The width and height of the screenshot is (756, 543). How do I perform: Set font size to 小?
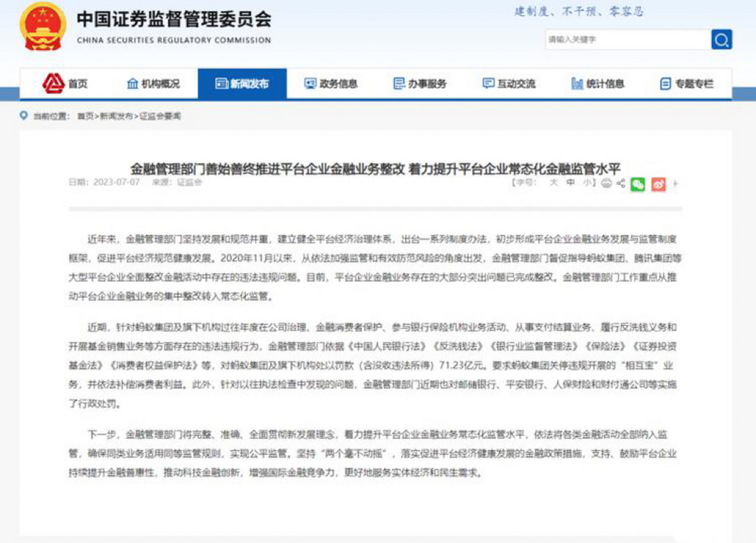pos(588,183)
